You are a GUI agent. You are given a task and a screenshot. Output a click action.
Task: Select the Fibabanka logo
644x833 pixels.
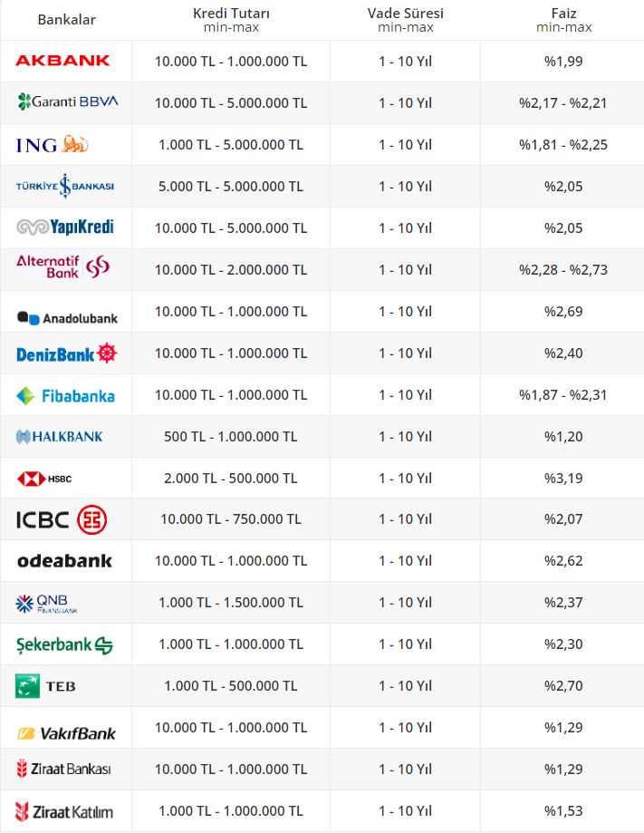65,396
